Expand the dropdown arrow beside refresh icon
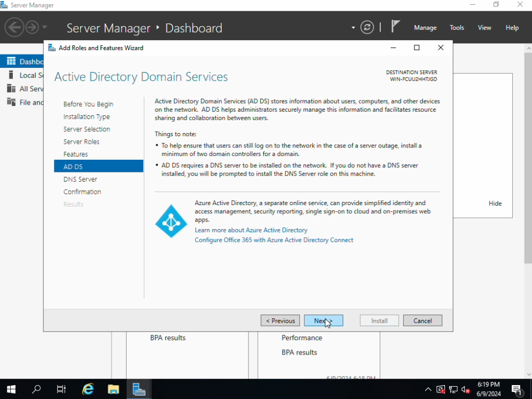Image resolution: width=532 pixels, height=399 pixels. [x=353, y=28]
